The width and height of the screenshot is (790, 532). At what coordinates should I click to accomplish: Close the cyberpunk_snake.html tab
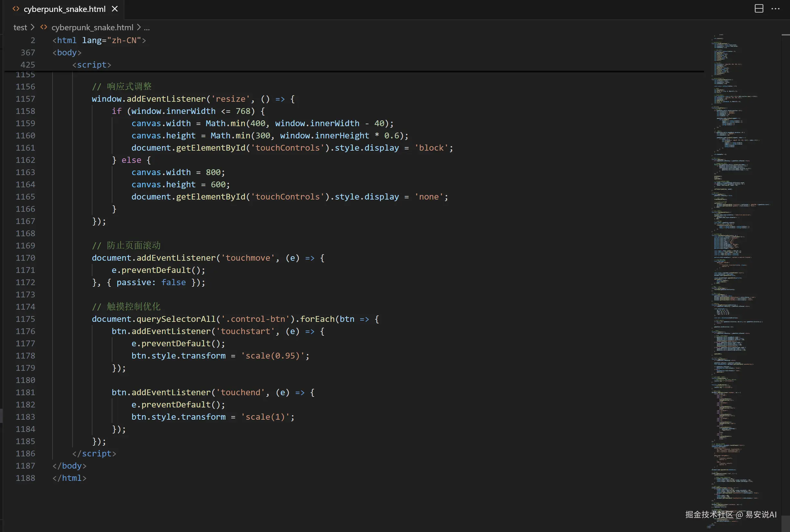(x=115, y=9)
